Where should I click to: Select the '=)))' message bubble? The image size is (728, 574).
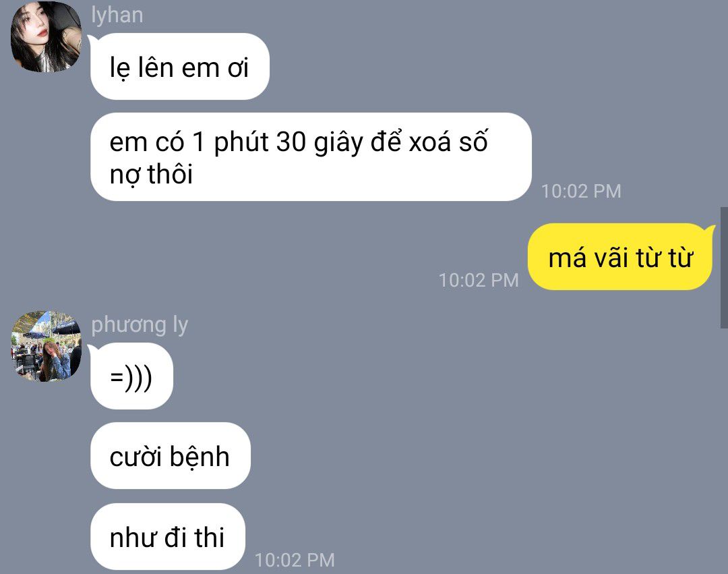coord(131,376)
